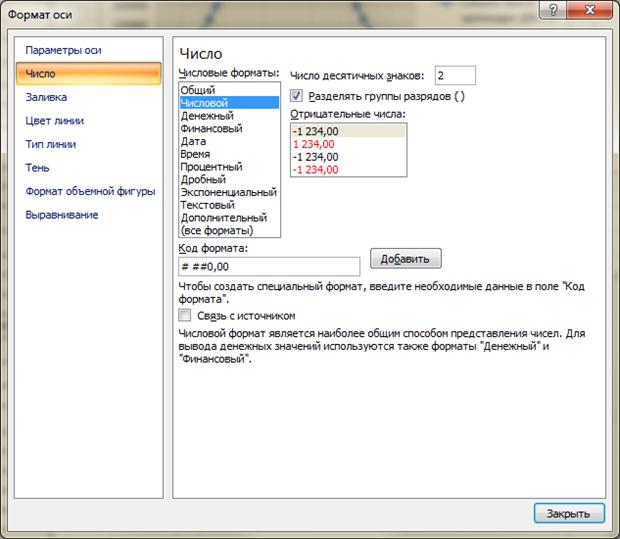Open the Параметры оси section
620x539 pixels.
coord(63,50)
